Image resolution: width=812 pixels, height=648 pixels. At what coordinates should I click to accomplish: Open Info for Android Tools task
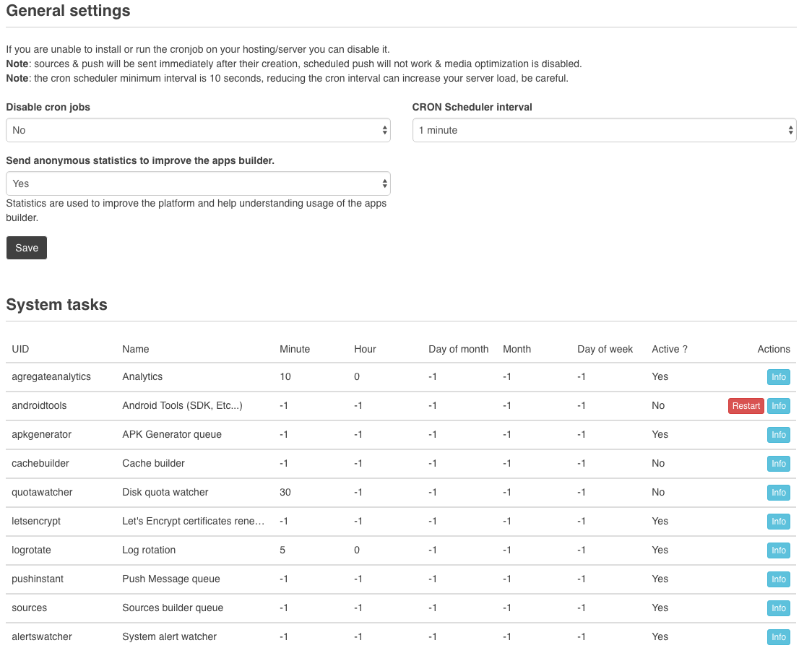778,406
